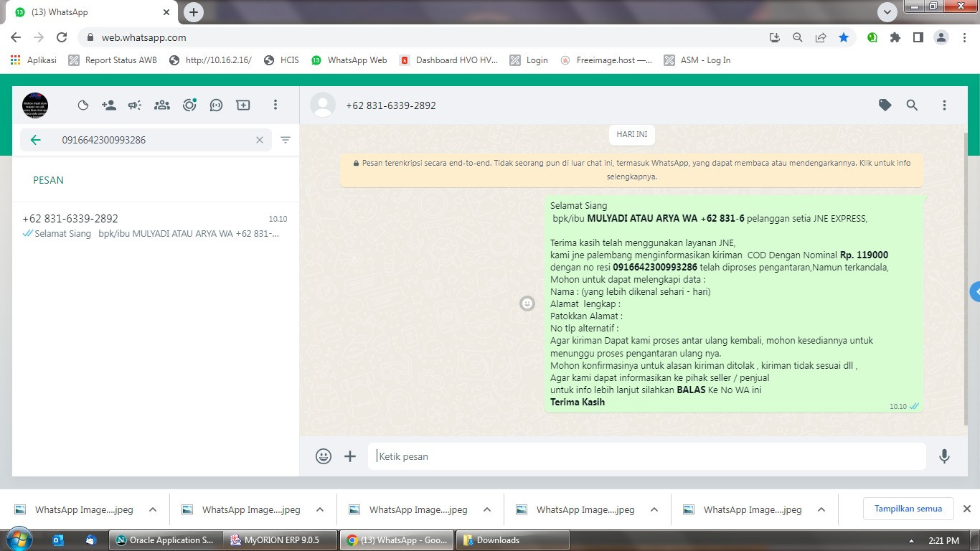Click the PESAN section heading

click(x=48, y=180)
